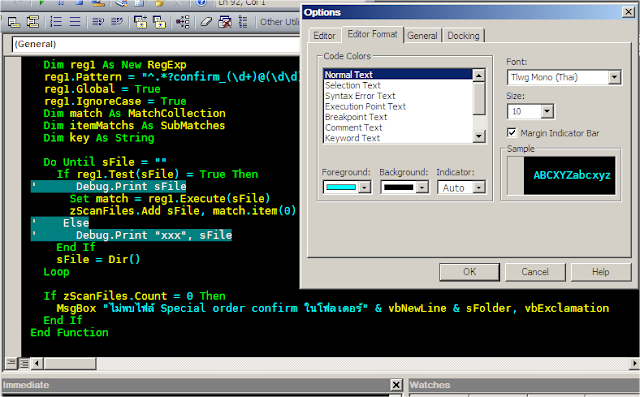Image resolution: width=640 pixels, height=397 pixels.
Task: Click the Split Lines icon with check mark
Action: (x=98, y=22)
